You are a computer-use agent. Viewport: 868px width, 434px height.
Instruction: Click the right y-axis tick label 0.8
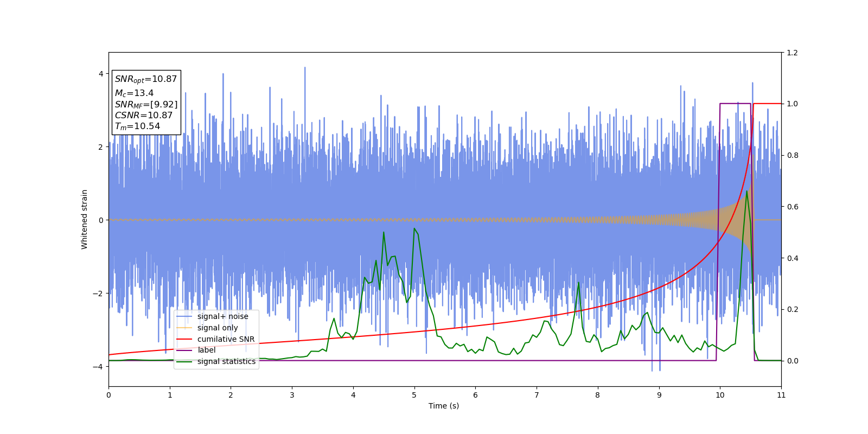click(x=792, y=155)
